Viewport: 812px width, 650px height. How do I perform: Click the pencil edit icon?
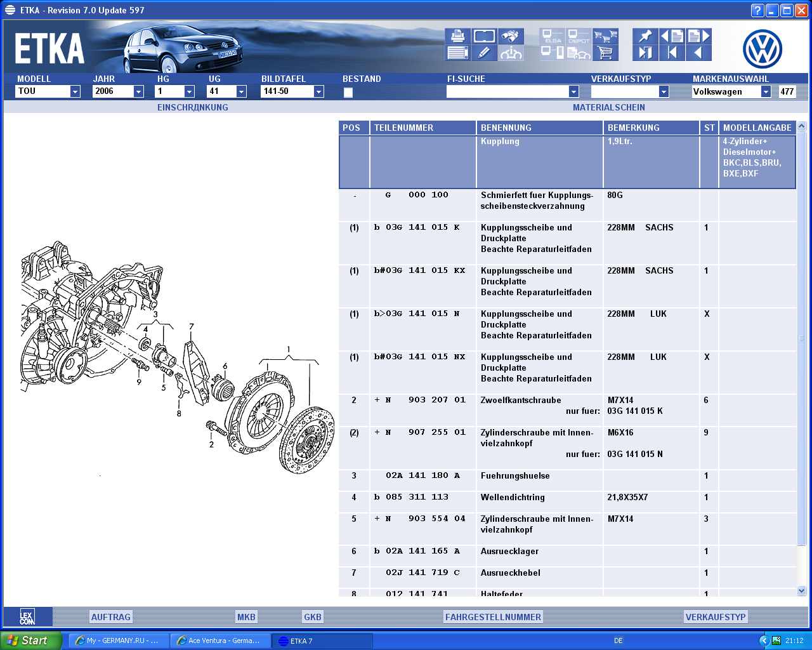click(484, 53)
